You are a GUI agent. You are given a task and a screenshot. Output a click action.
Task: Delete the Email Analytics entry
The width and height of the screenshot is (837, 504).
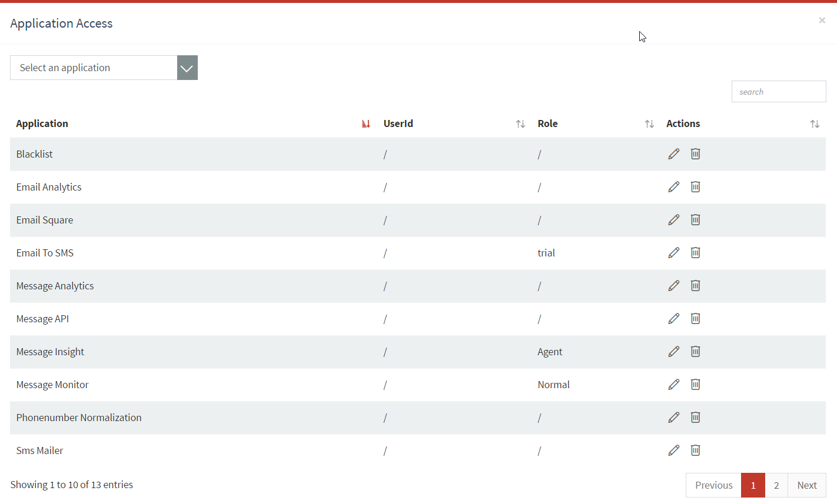click(695, 187)
